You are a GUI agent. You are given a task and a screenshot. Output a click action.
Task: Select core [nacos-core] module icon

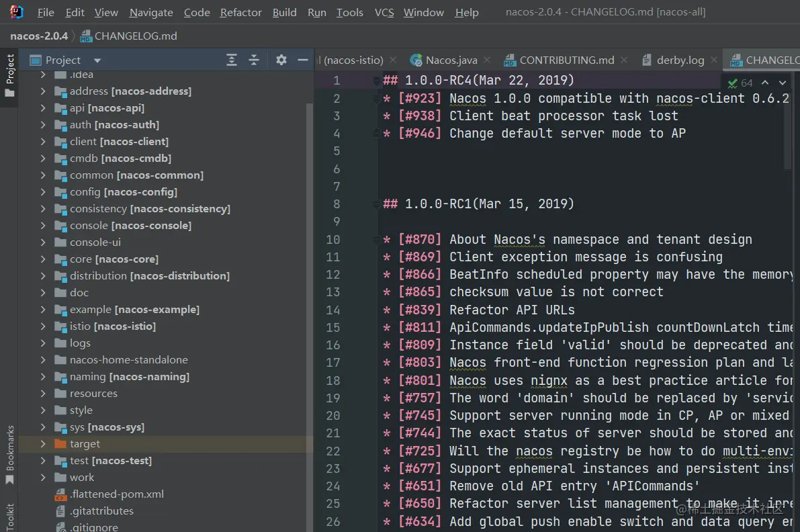coord(60,260)
